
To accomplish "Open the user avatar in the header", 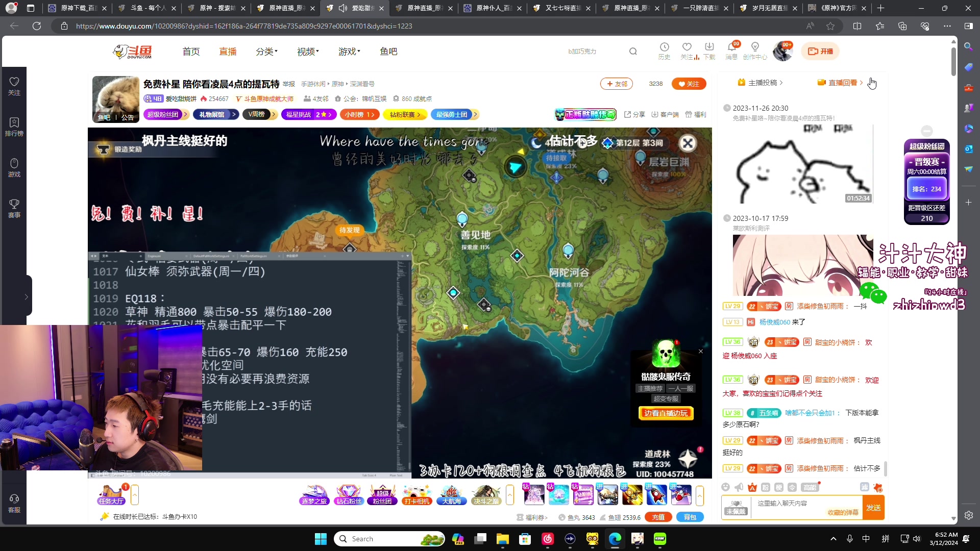I will 782,51.
